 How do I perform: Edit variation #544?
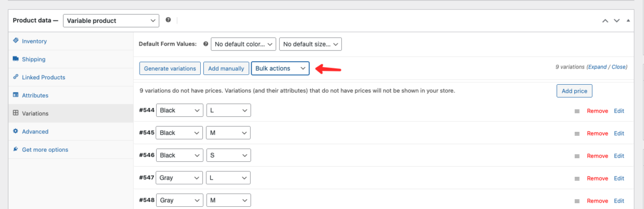click(x=619, y=111)
